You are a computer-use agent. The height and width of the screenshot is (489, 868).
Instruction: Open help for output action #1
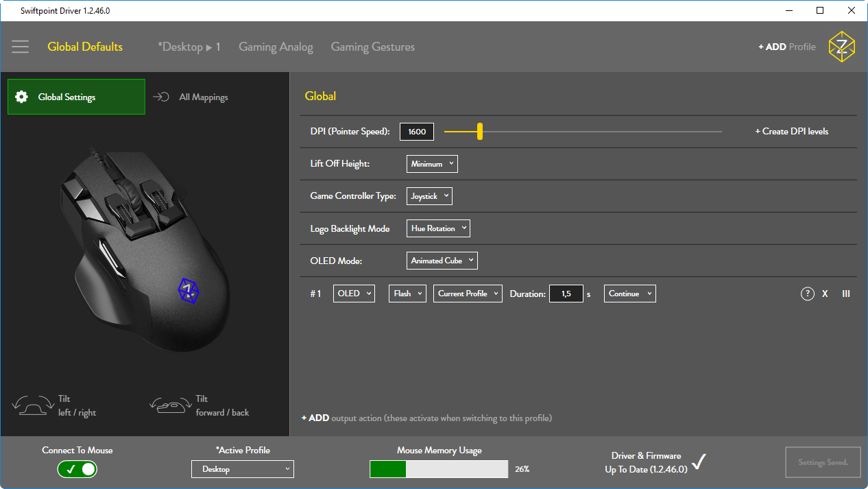point(807,294)
